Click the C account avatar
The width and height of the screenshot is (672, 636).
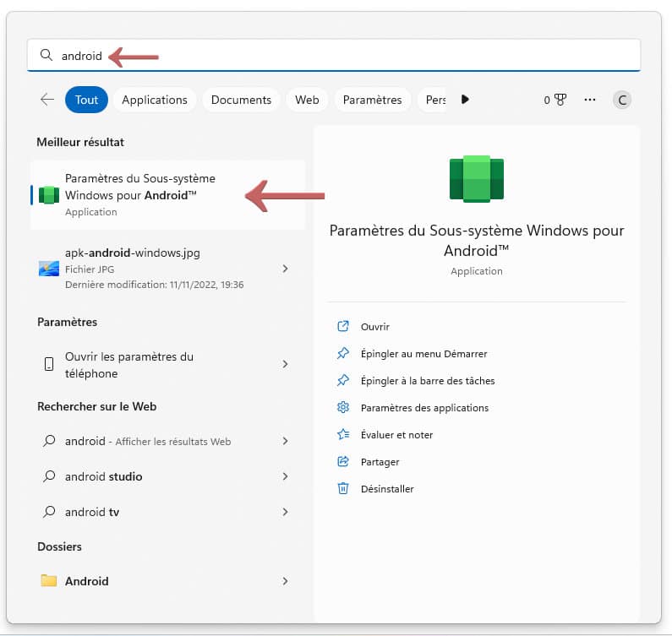click(x=622, y=101)
